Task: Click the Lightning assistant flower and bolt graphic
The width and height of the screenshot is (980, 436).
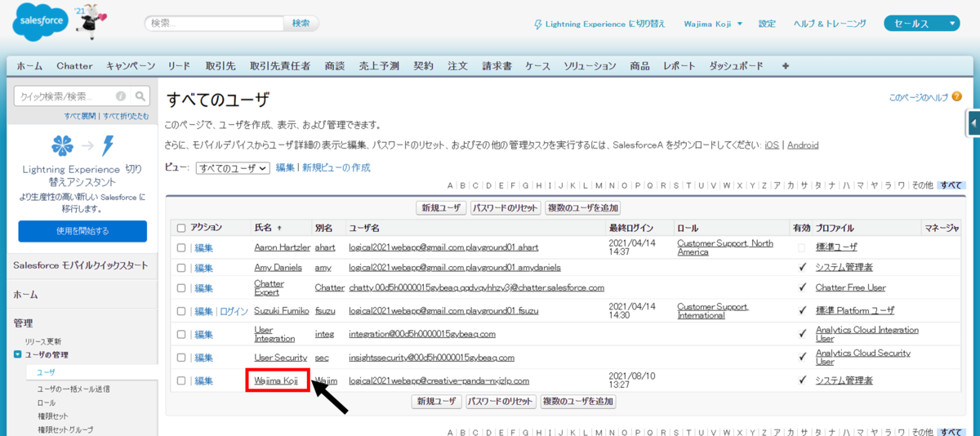Action: 82,145
